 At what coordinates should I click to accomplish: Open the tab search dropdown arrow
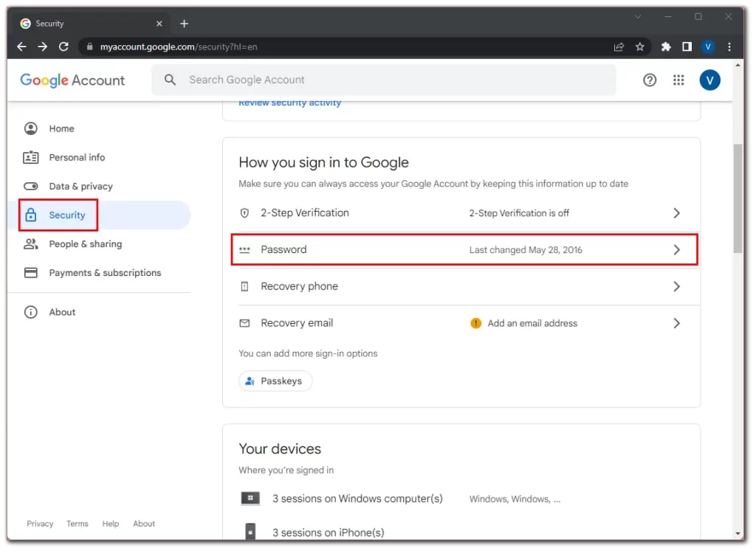click(x=638, y=17)
